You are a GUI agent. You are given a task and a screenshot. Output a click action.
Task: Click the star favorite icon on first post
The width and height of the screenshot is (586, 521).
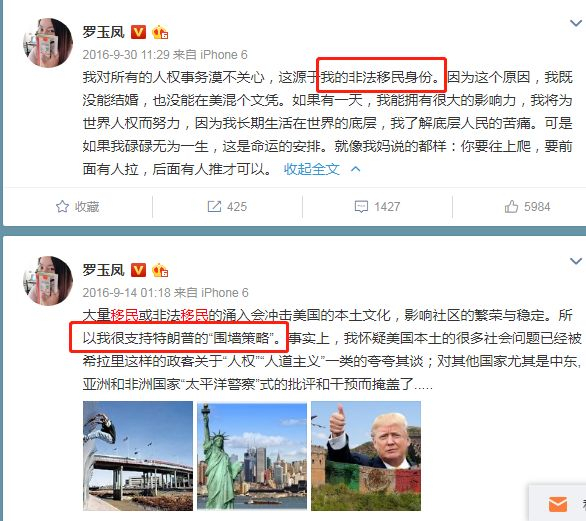coord(62,207)
